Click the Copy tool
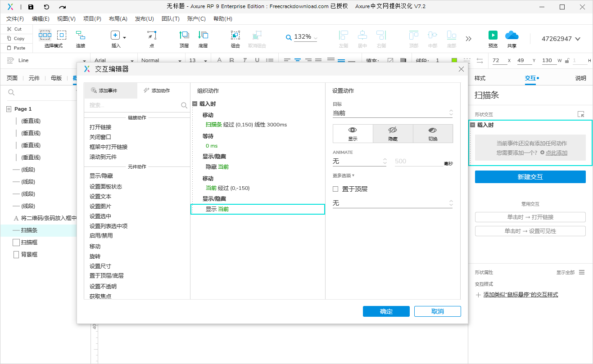 tap(16, 38)
